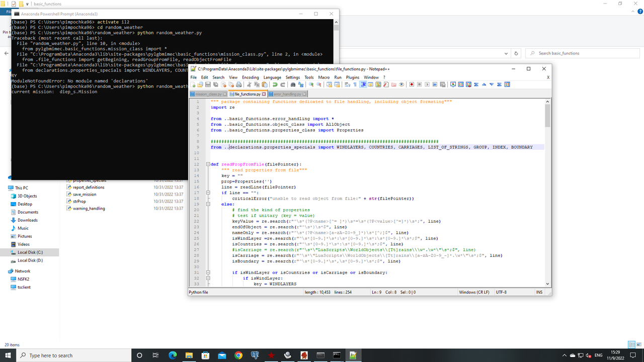The image size is (644, 362).
Task: Click the green Undo arrow in Notepad++
Action: point(275,84)
